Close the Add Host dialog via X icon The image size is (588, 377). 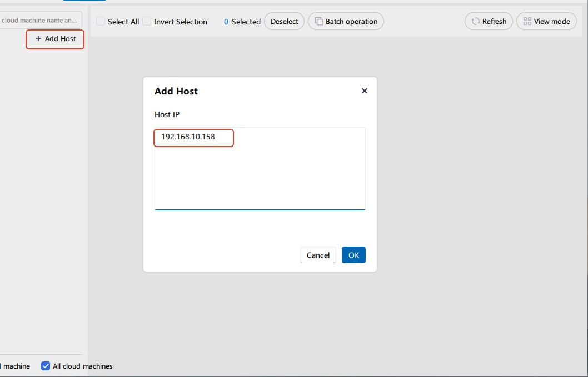tap(365, 91)
